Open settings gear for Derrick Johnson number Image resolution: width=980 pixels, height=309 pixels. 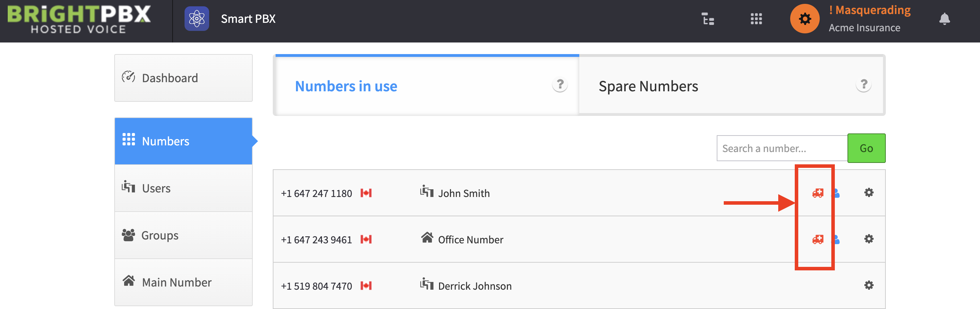click(x=869, y=285)
